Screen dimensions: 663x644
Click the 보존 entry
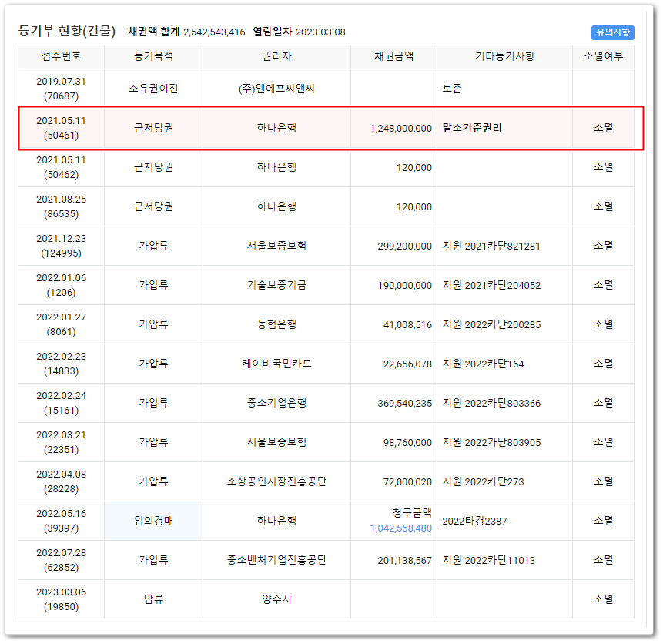coord(452,89)
